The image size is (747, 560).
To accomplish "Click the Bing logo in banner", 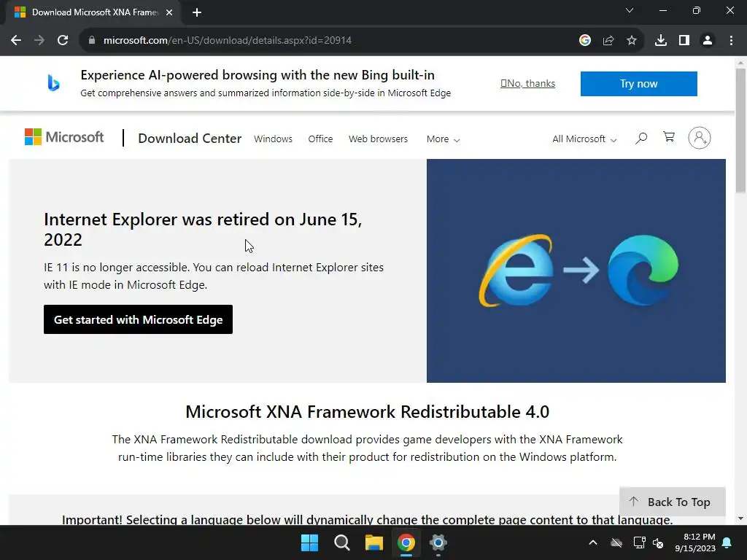I will tap(53, 83).
